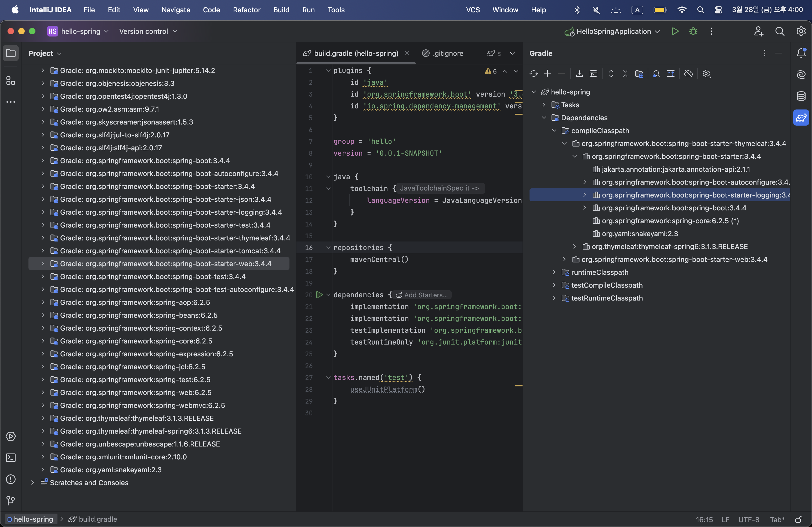
Task: Download sources in Gradle panel
Action: pyautogui.click(x=579, y=74)
